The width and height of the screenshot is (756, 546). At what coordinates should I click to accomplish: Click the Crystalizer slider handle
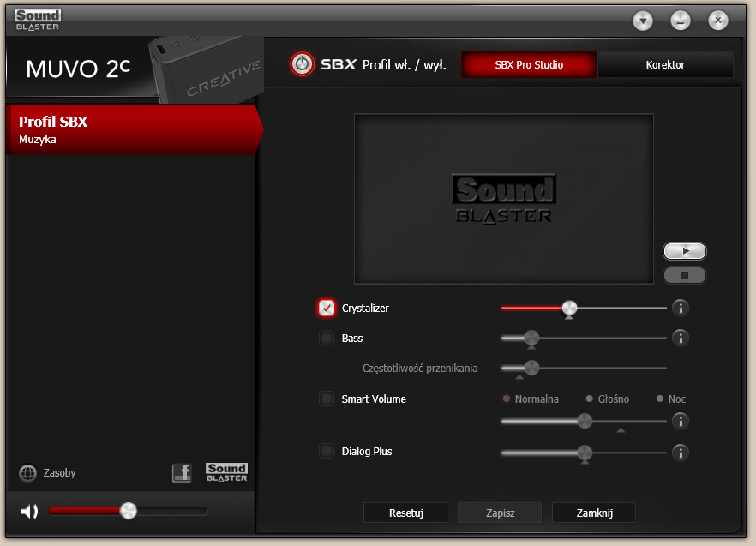pyautogui.click(x=569, y=308)
